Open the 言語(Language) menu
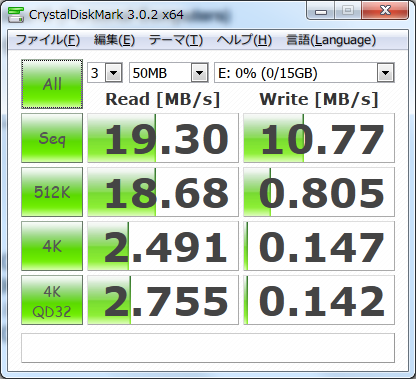 [331, 40]
